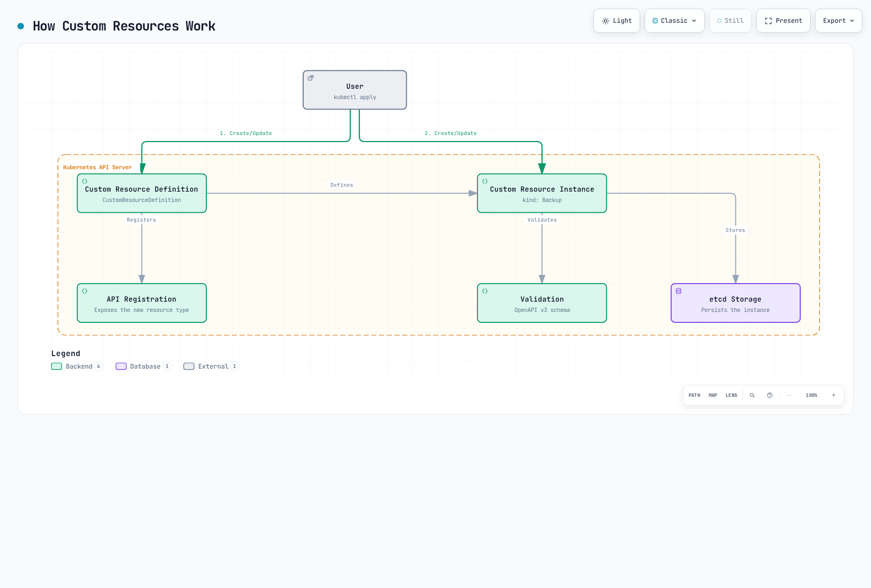Open the diagram search icon
Screen dimensions: 871x588
[x=752, y=395]
